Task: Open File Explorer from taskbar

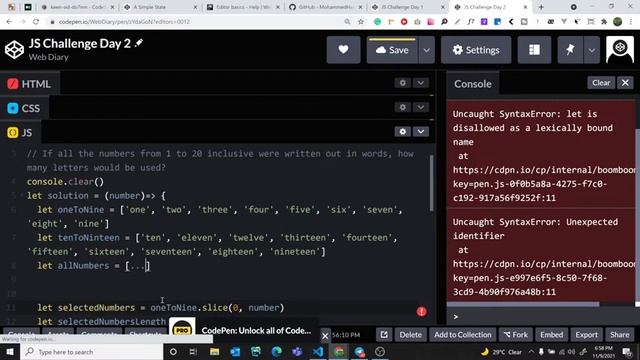Action: pyautogui.click(x=214, y=351)
